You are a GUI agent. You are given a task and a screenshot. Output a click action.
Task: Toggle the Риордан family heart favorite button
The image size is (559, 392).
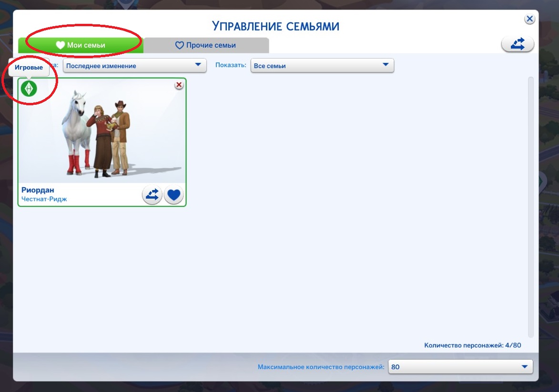(x=173, y=195)
